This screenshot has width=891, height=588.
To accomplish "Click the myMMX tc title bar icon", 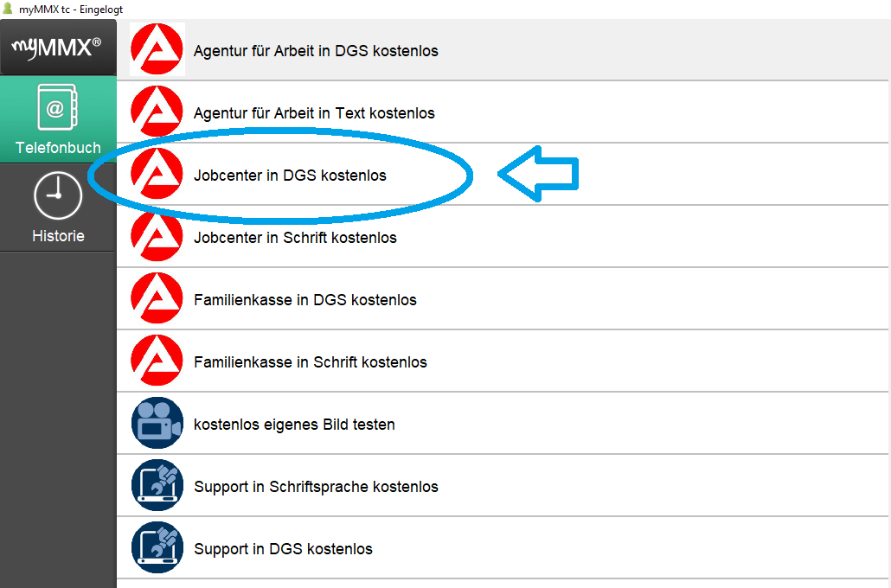I will (x=9, y=9).
